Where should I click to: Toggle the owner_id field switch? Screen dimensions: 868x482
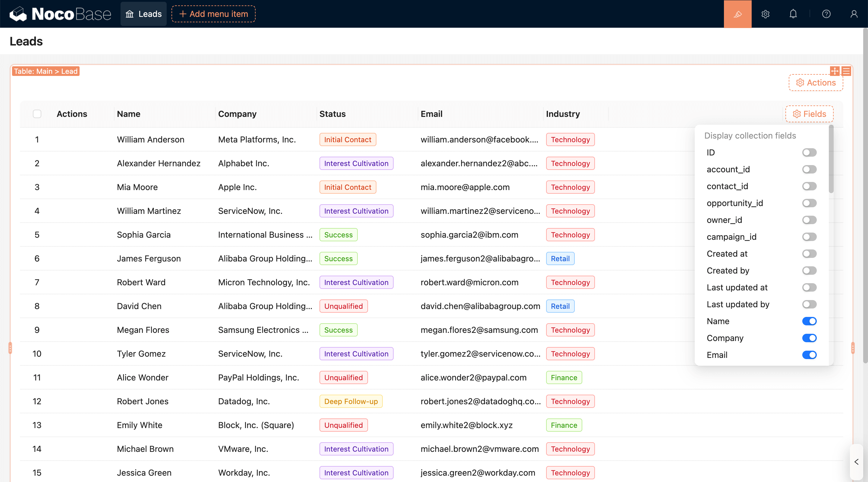[809, 220]
